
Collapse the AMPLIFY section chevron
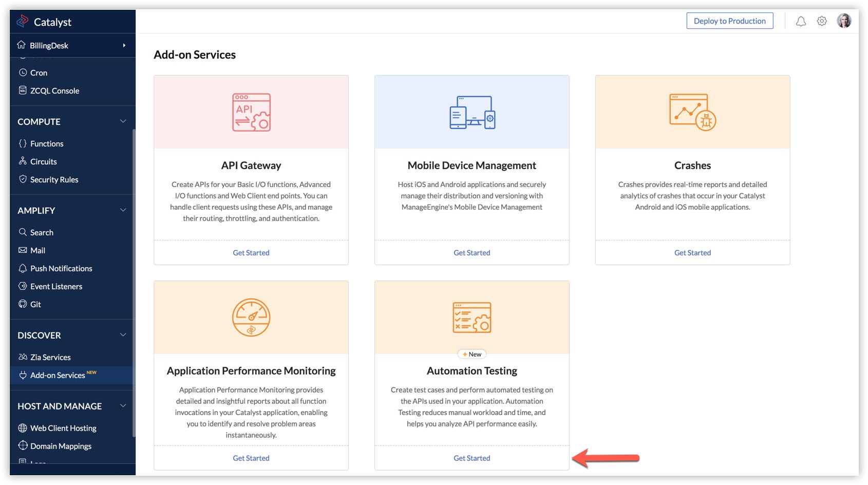123,210
